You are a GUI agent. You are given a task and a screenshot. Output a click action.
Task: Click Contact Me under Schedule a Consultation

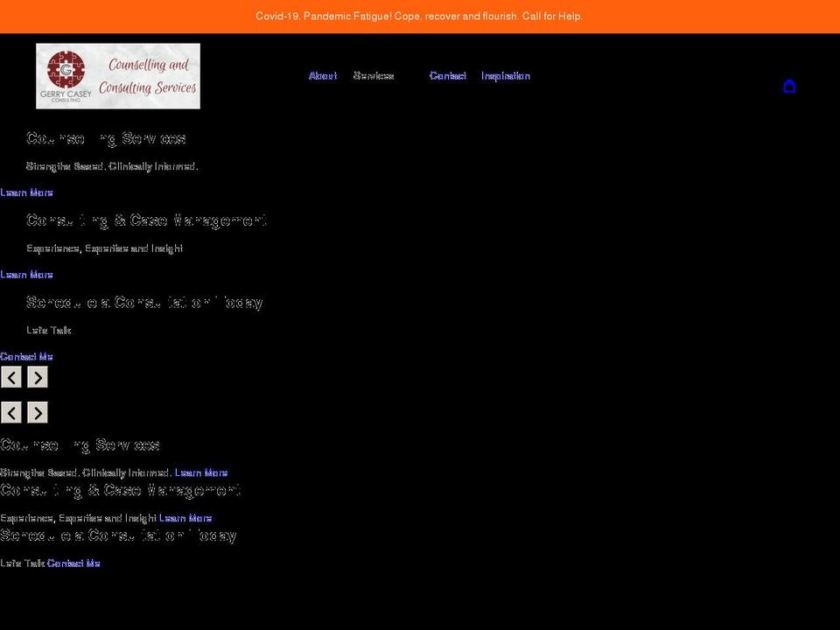pos(26,356)
